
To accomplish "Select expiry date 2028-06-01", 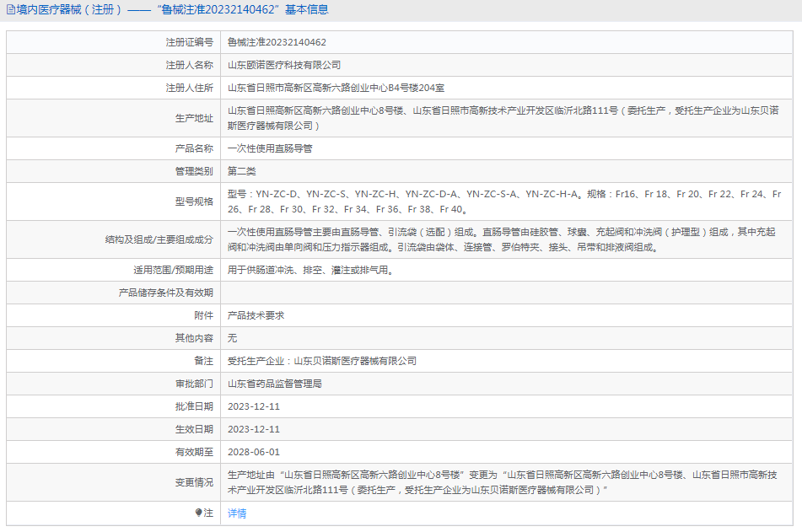I will coord(254,452).
